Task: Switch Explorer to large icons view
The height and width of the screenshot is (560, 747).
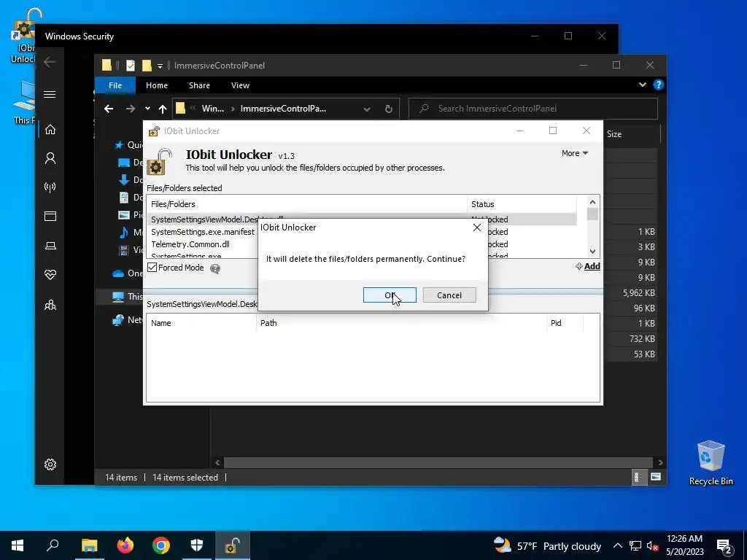Action: 656,477
